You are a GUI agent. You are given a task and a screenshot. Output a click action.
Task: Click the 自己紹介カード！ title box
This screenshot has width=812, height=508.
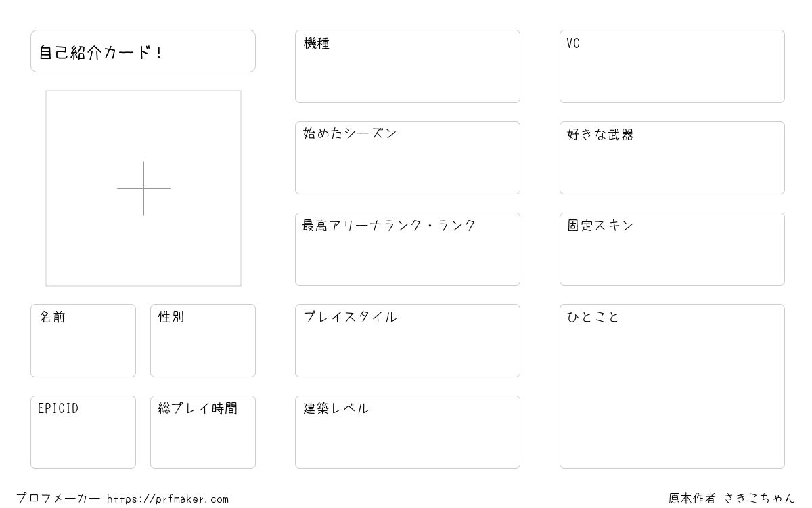143,51
